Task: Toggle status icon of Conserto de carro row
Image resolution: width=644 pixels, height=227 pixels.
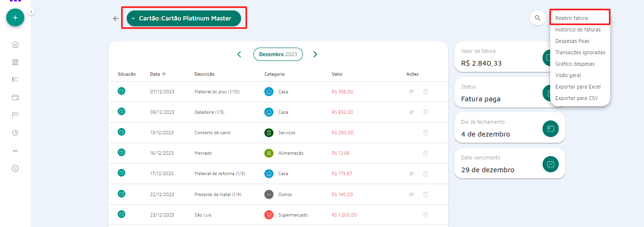Action: [x=121, y=132]
